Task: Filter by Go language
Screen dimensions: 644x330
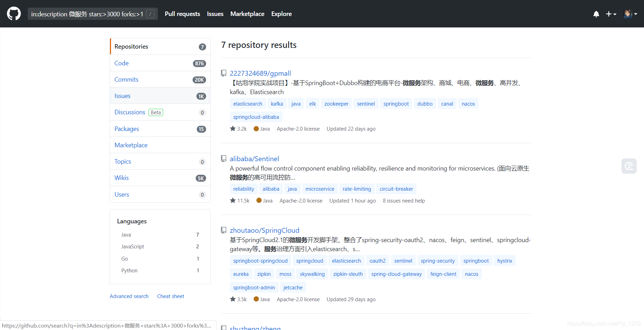Action: pyautogui.click(x=160, y=259)
